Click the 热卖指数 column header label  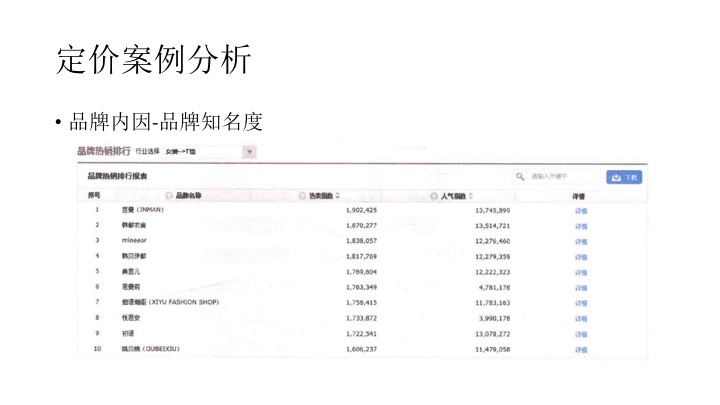[x=321, y=196]
